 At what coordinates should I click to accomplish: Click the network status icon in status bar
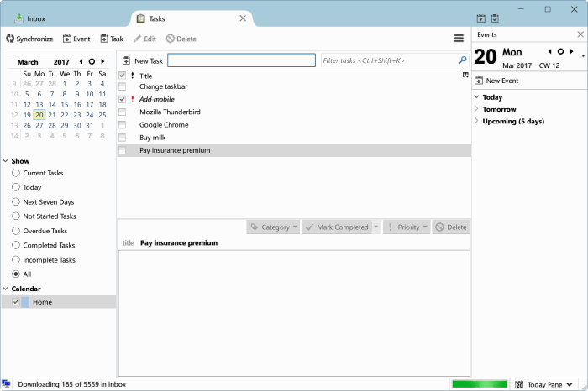[x=6, y=384]
